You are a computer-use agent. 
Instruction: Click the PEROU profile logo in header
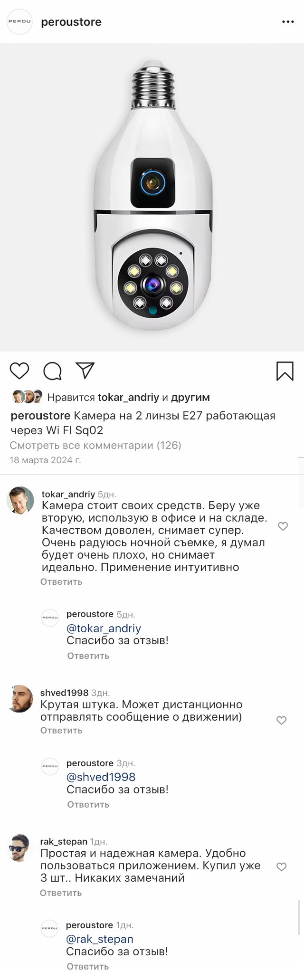tap(19, 22)
